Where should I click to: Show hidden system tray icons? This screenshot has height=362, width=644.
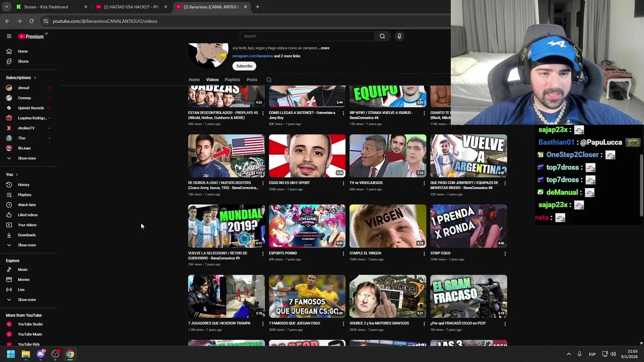569,354
